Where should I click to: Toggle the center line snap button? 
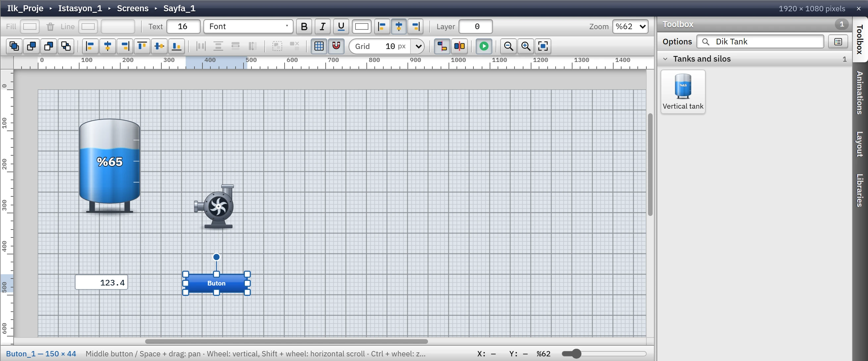point(459,46)
